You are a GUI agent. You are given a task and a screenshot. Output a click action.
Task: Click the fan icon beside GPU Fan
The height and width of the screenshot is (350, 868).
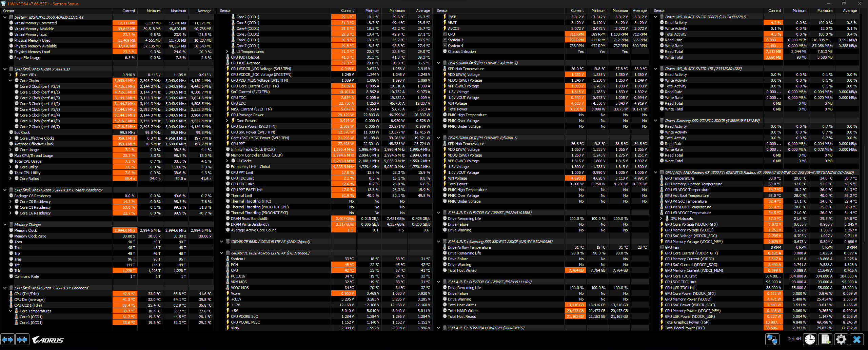click(x=662, y=247)
